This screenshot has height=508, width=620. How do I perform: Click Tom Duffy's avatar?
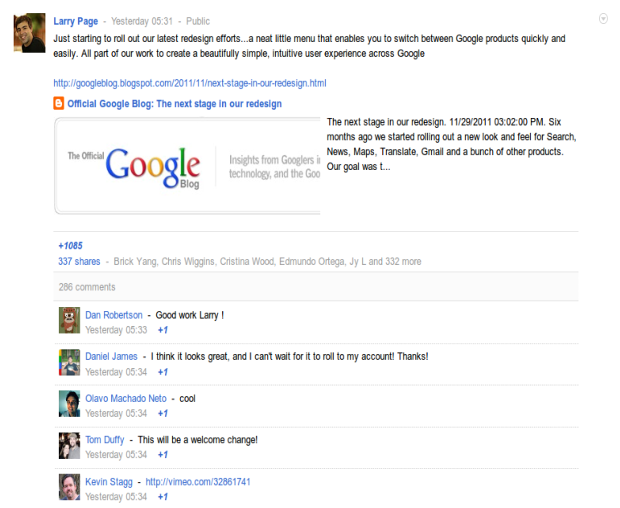tap(69, 446)
